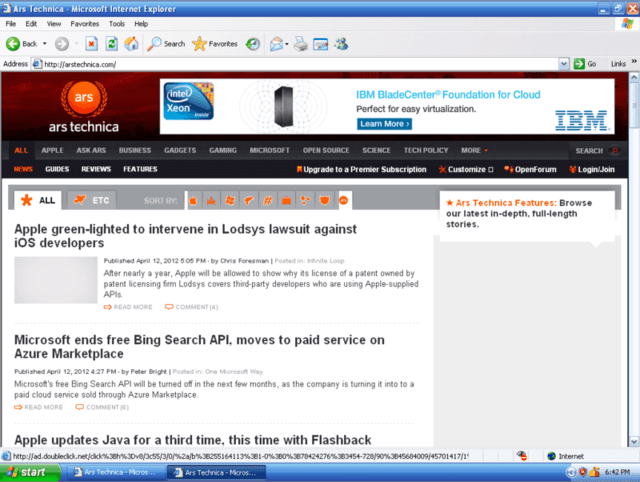Sort by briefcase business icon

(287, 200)
